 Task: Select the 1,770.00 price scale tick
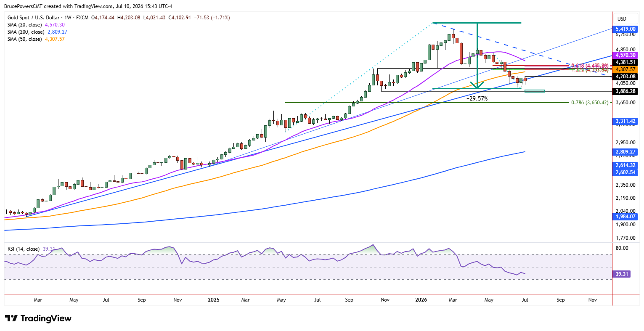(625, 238)
